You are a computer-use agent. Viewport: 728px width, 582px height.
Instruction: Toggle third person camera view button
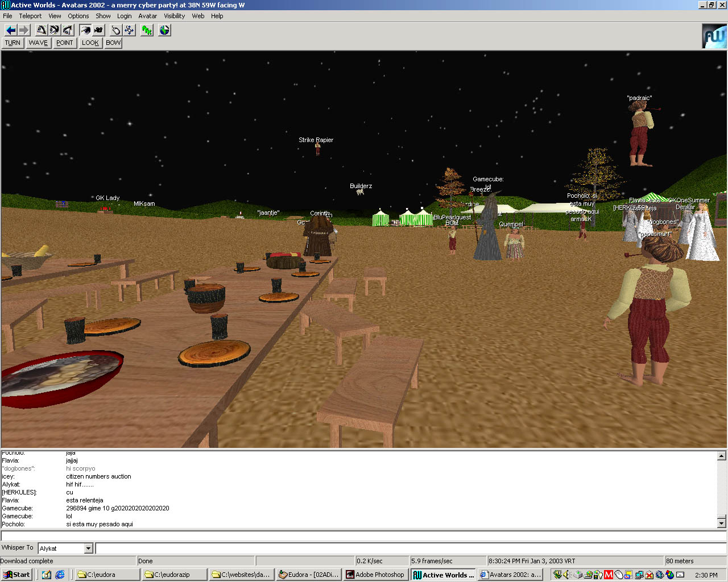pos(98,30)
